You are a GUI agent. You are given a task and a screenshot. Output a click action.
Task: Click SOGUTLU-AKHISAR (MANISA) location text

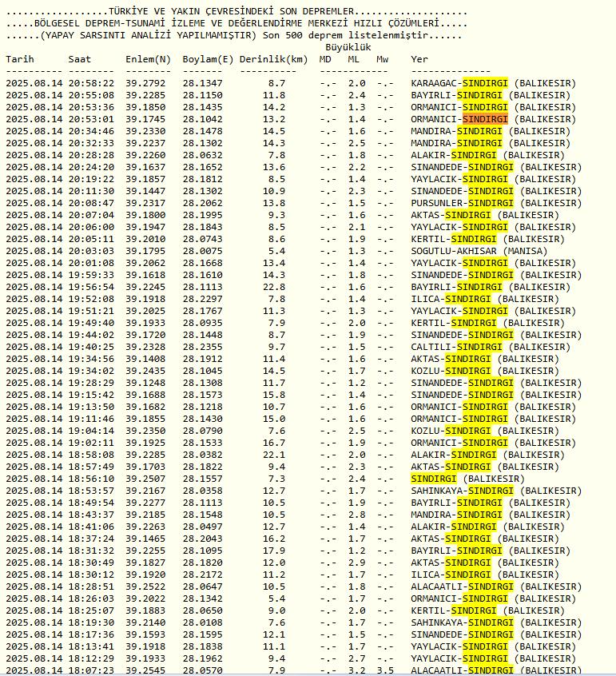coord(479,251)
